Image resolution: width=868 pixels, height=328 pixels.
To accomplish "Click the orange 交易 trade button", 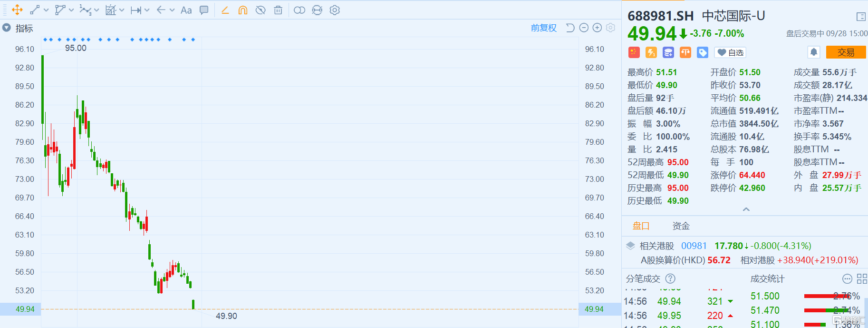I will click(846, 52).
